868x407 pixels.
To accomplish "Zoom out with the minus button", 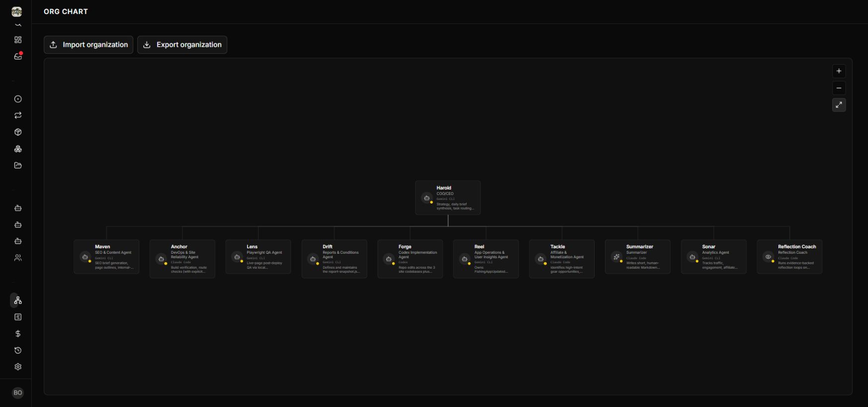I will [x=839, y=88].
